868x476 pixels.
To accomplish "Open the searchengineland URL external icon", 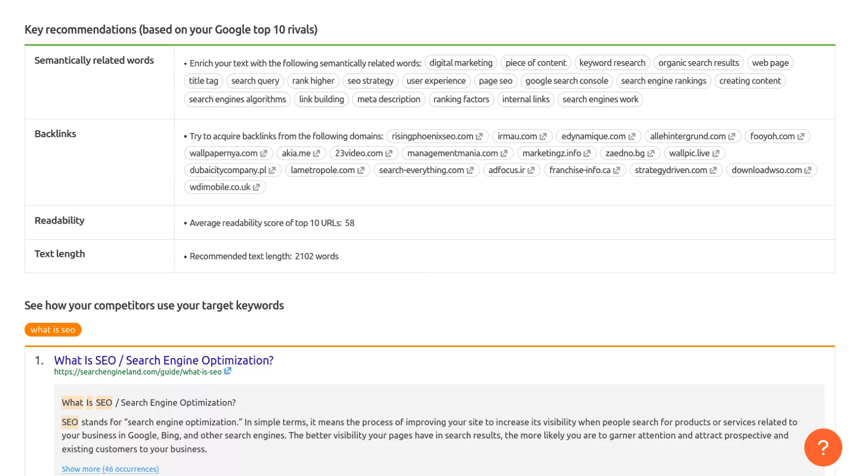I will point(228,371).
